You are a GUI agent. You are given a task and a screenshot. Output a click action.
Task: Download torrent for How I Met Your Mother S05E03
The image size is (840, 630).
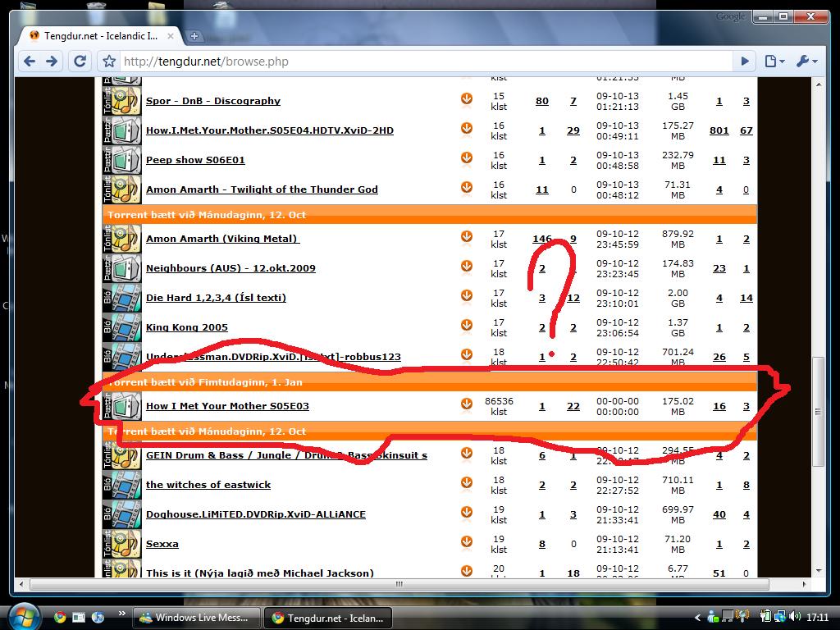[x=467, y=404]
